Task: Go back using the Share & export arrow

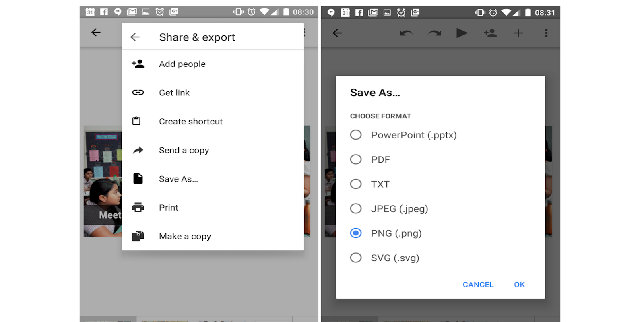Action: click(x=135, y=37)
